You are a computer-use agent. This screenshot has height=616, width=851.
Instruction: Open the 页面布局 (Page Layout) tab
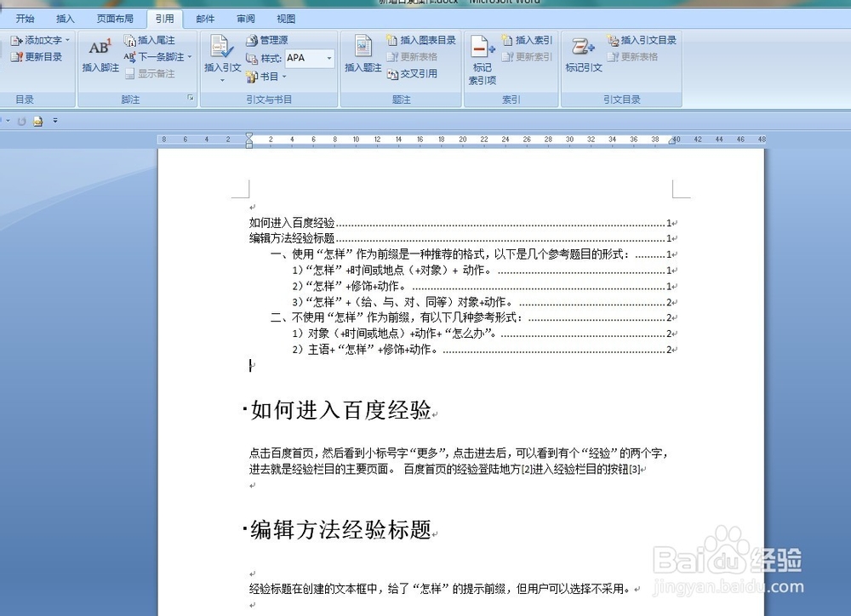point(115,19)
